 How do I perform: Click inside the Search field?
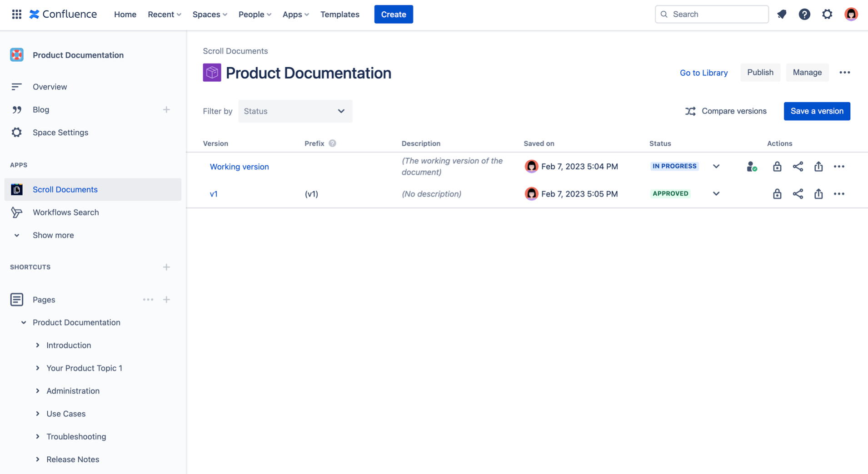pos(712,14)
